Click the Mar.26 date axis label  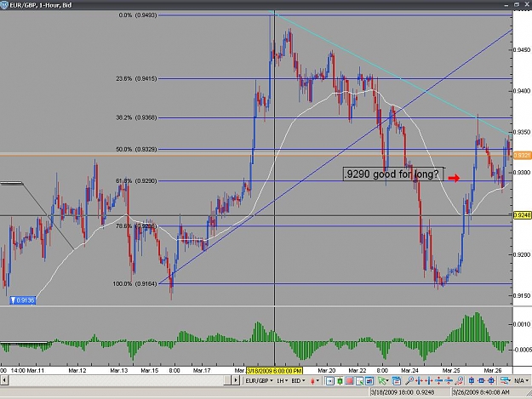pos(493,371)
